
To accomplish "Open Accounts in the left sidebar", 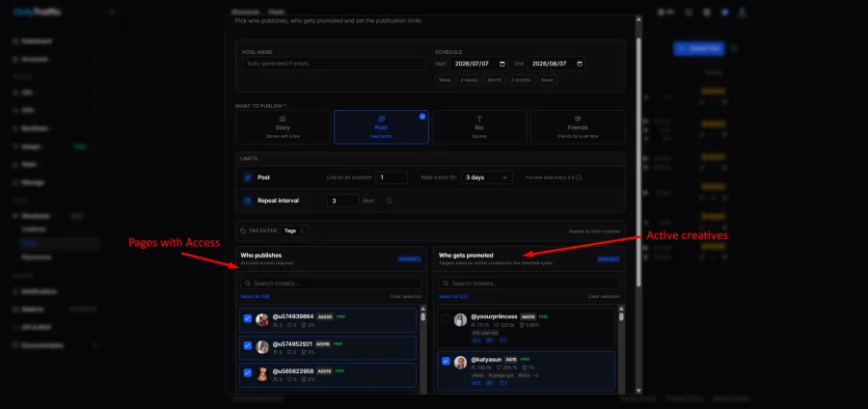I will pyautogui.click(x=35, y=59).
